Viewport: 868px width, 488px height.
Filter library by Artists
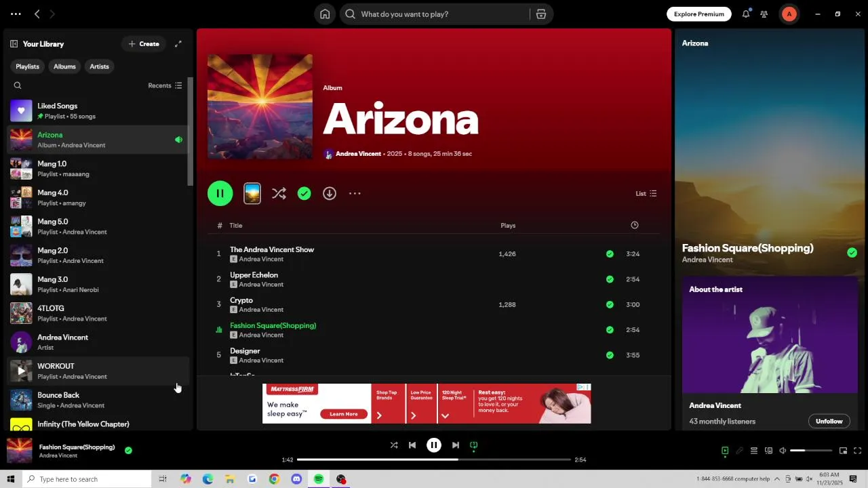pos(99,66)
